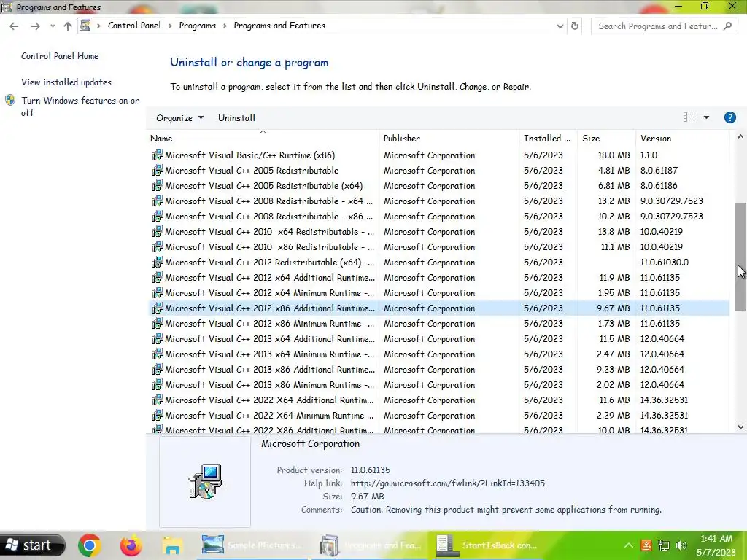Select Visual C++ 2013 x64 Minimum Runtime
The width and height of the screenshot is (747, 560).
[x=438, y=354]
